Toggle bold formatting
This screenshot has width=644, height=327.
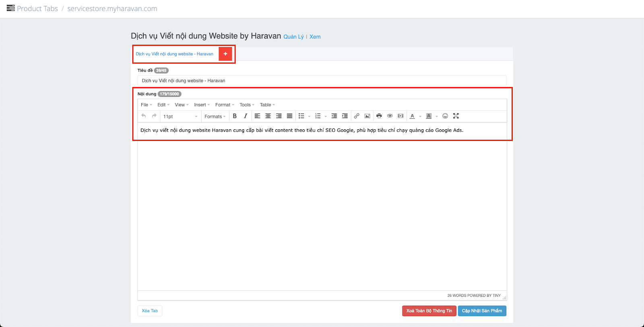[x=235, y=116]
